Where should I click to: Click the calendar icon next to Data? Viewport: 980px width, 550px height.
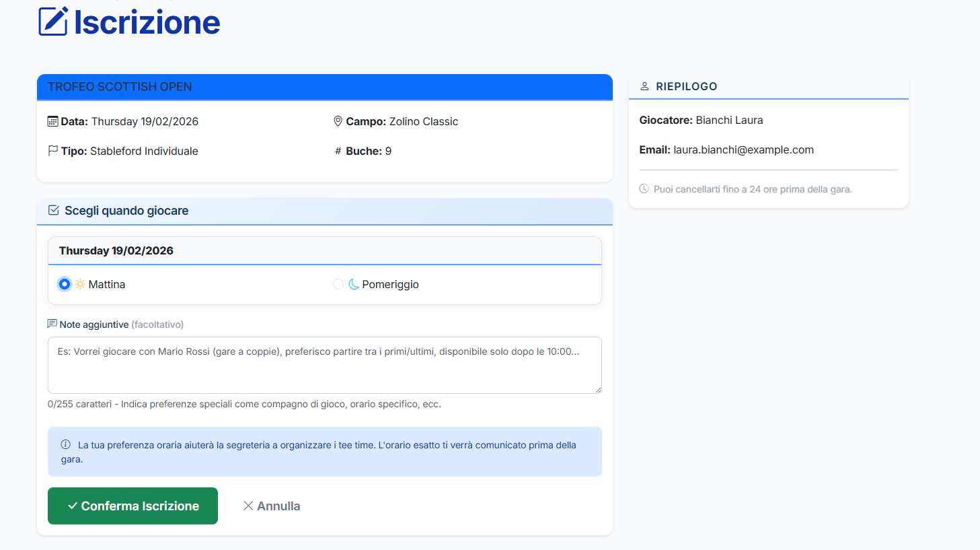[x=53, y=121]
